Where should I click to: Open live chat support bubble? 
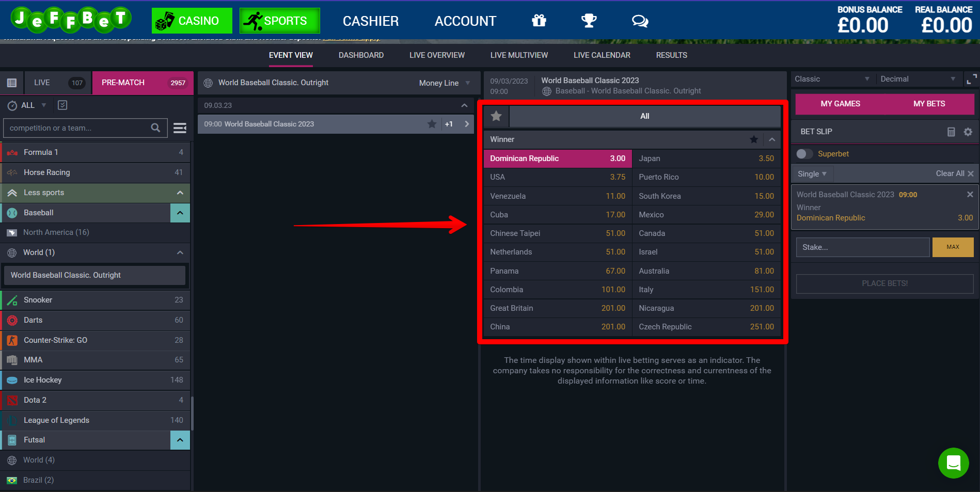(x=953, y=463)
